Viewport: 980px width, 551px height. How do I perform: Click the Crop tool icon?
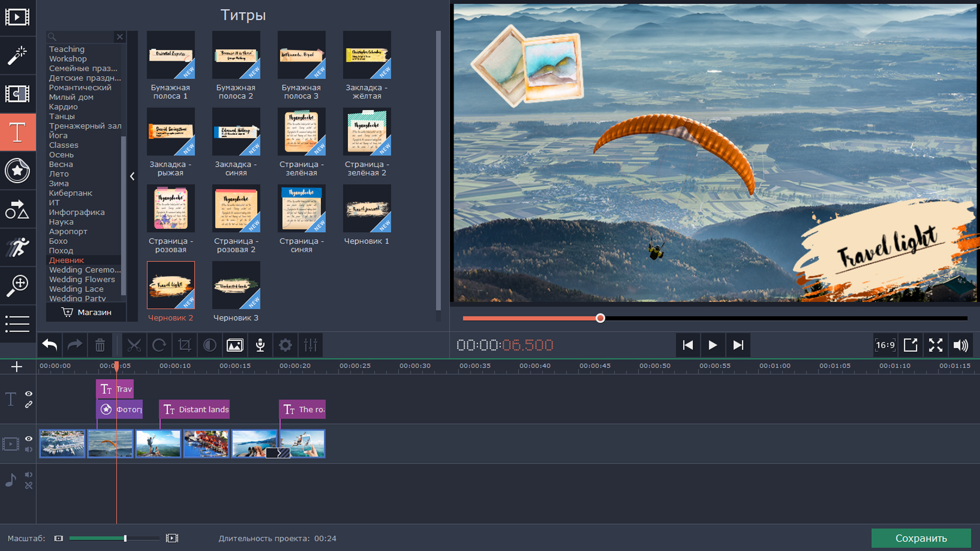pyautogui.click(x=184, y=345)
